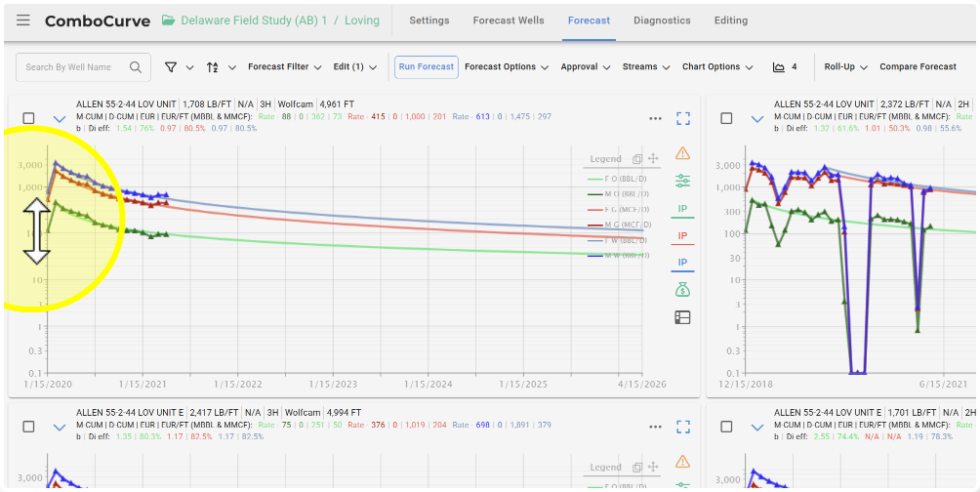Click the blue IP icon
The image size is (980, 492).
[682, 264]
